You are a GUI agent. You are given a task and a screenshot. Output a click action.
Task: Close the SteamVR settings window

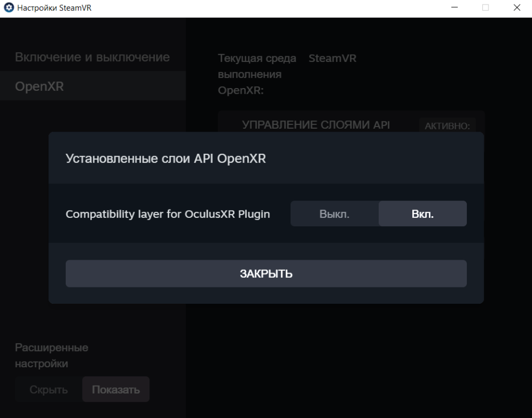(517, 7)
